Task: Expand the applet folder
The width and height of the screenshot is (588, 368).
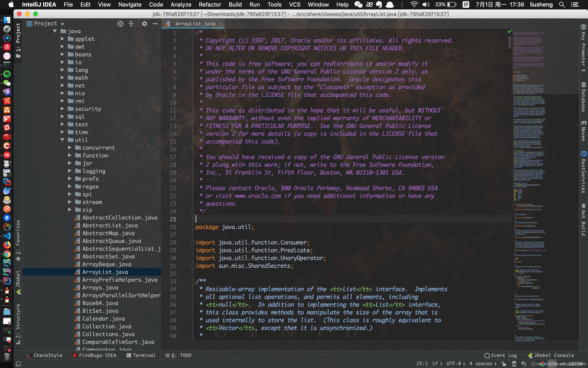Action: (62, 39)
